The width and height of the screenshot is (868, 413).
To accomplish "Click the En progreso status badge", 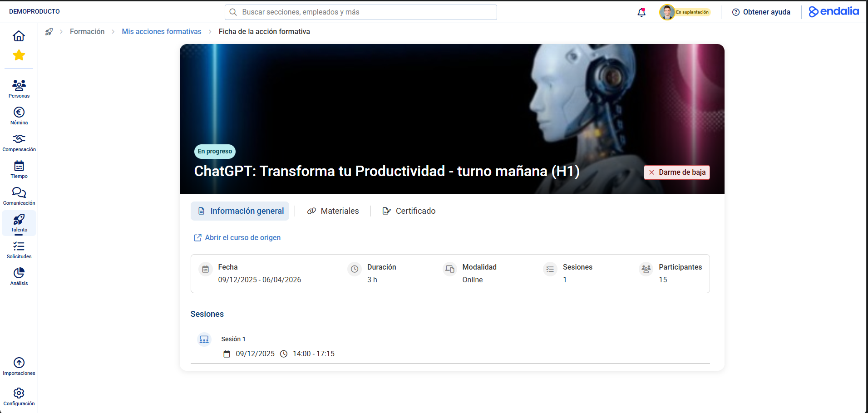I will pyautogui.click(x=215, y=152).
